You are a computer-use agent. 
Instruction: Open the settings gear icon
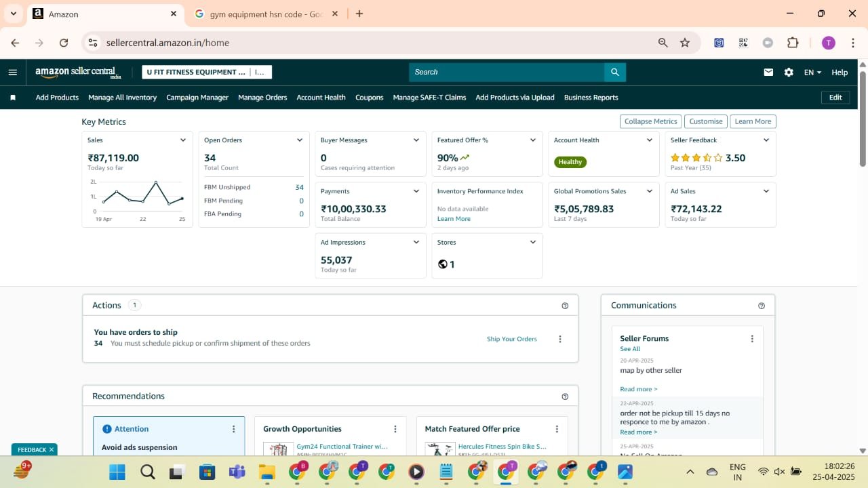click(x=789, y=73)
